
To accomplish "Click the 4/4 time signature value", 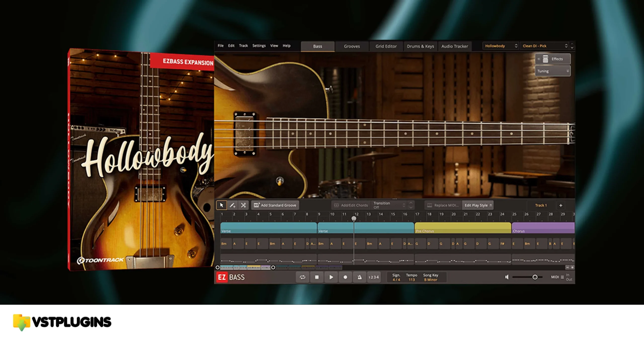I will pos(396,280).
